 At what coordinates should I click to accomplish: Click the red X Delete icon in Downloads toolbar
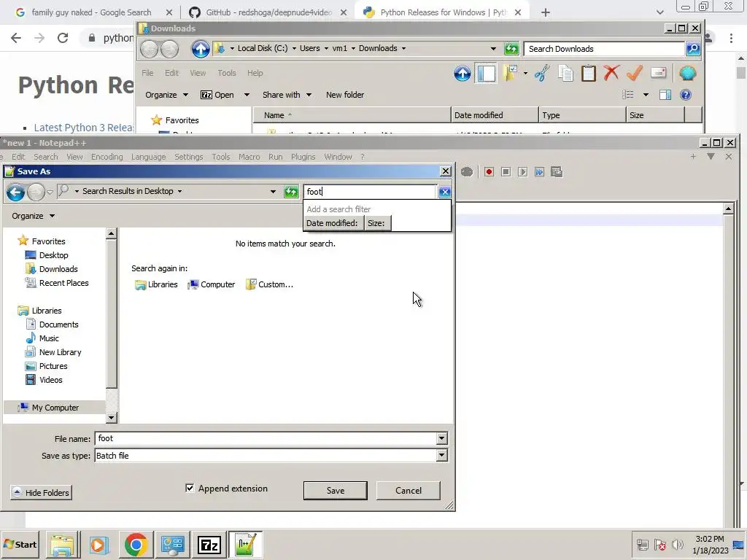[611, 74]
